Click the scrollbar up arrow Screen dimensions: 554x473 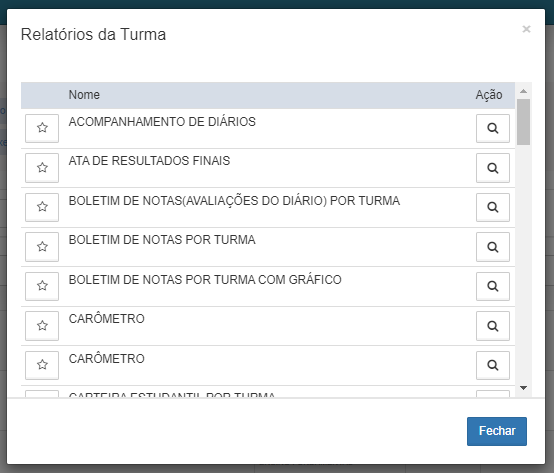tap(523, 91)
